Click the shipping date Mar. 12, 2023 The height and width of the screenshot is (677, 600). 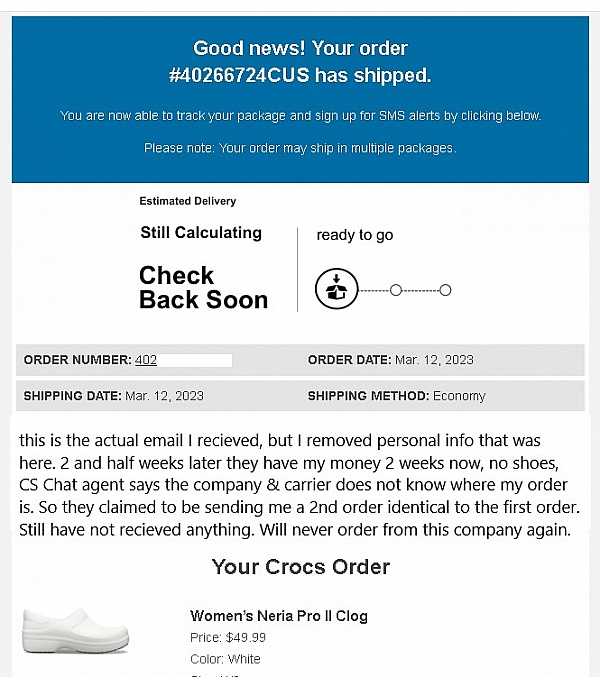click(164, 396)
